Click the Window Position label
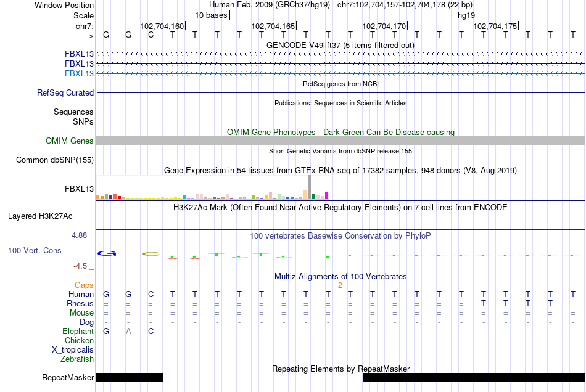Image resolution: width=586 pixels, height=392 pixels. 64,5
